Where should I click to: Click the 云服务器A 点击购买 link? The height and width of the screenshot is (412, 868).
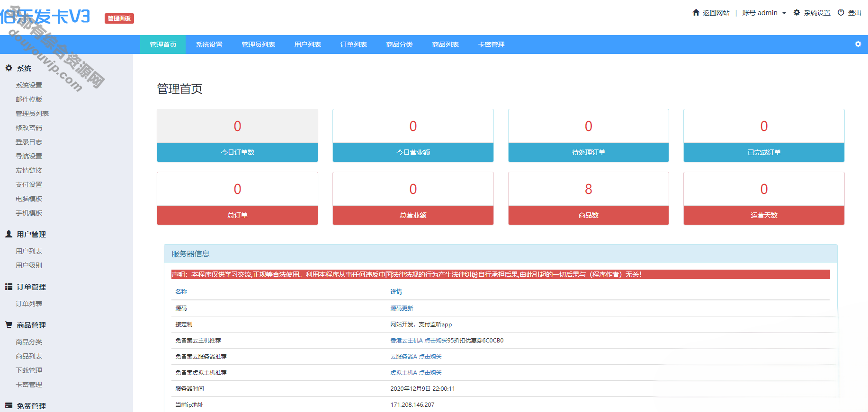pos(416,357)
